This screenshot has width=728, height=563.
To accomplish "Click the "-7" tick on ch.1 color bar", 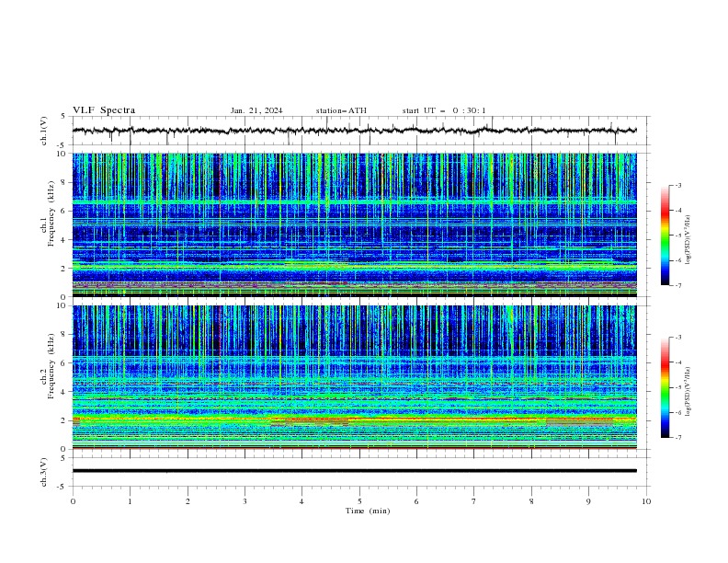I will tap(677, 285).
